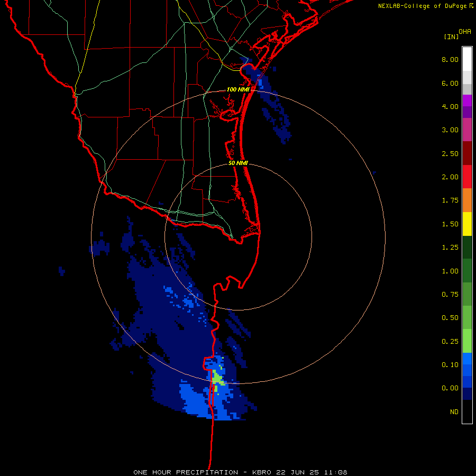Screen dimensions: 476x476
Task: Click the bright red 2.00 color swatch
Action: [467, 177]
